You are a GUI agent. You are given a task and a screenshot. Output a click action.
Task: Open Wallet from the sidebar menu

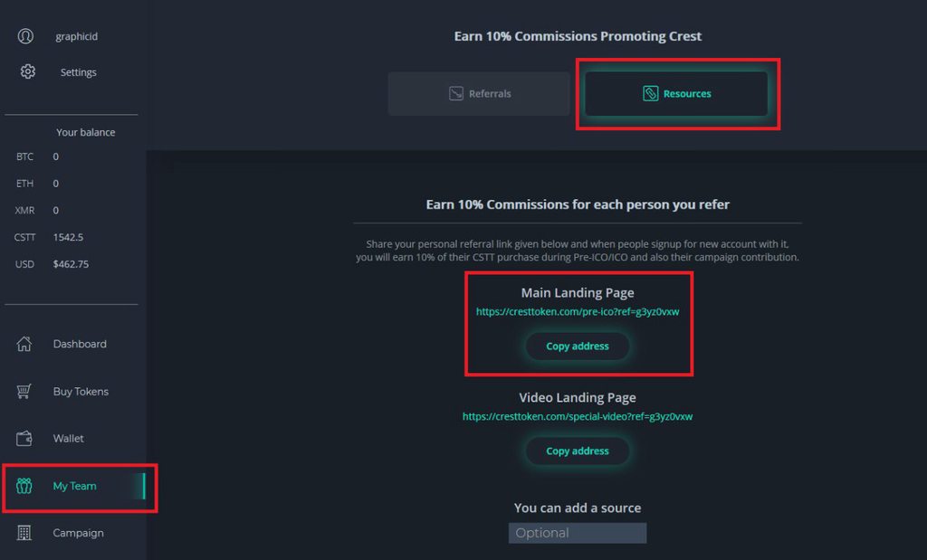tap(69, 438)
